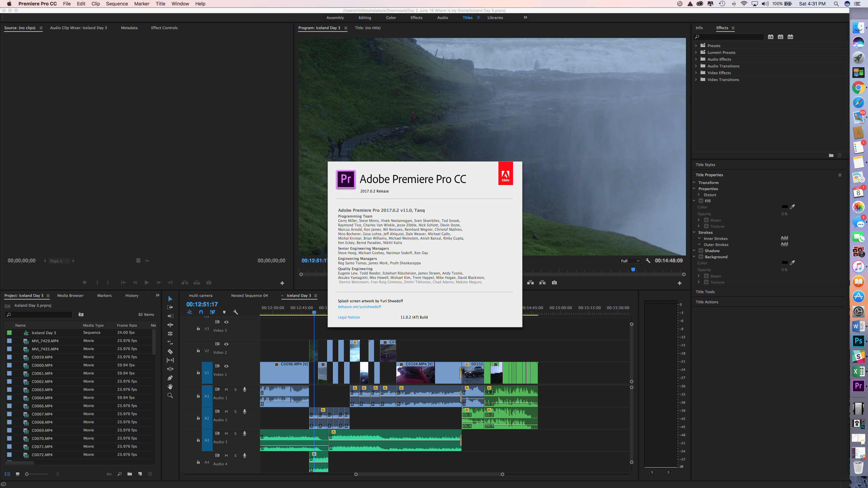Click New Item icon in Project panel
The width and height of the screenshot is (868, 488).
pos(140,474)
